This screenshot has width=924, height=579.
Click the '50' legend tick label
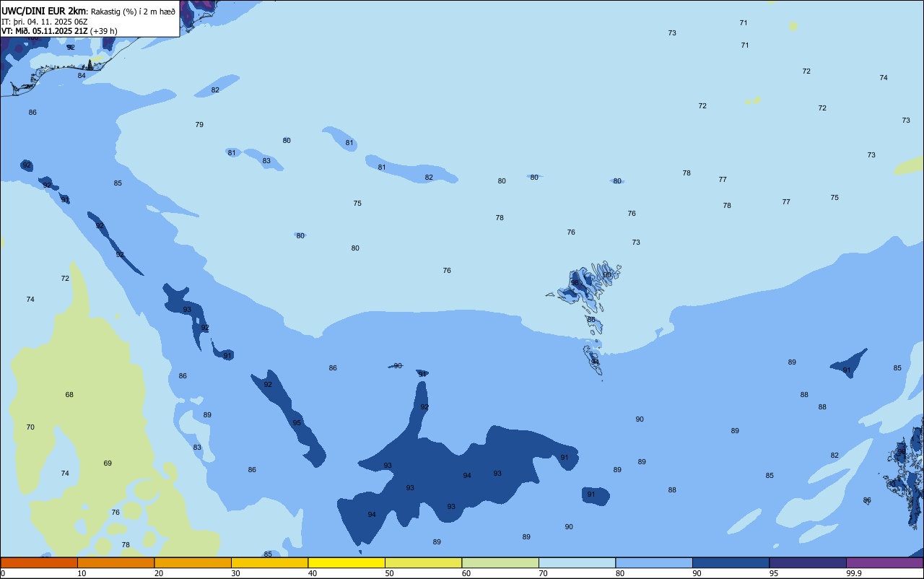point(389,573)
